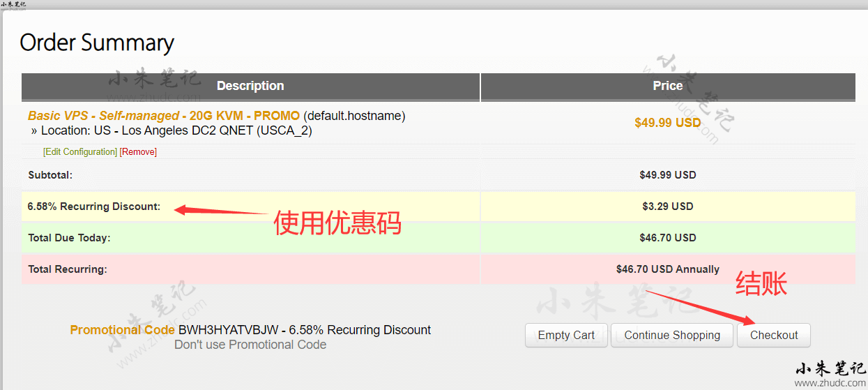Click the Description column header
This screenshot has height=390, width=868.
[x=250, y=87]
